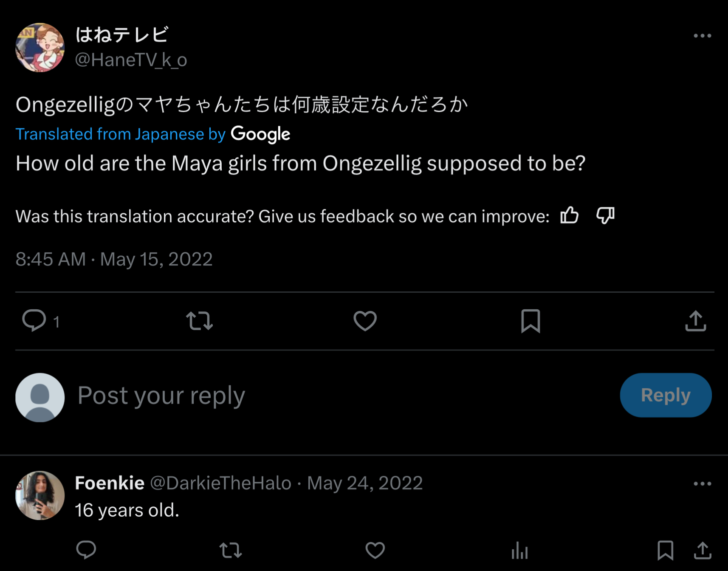Open replies on the main post
This screenshot has width=728, height=571.
(34, 321)
